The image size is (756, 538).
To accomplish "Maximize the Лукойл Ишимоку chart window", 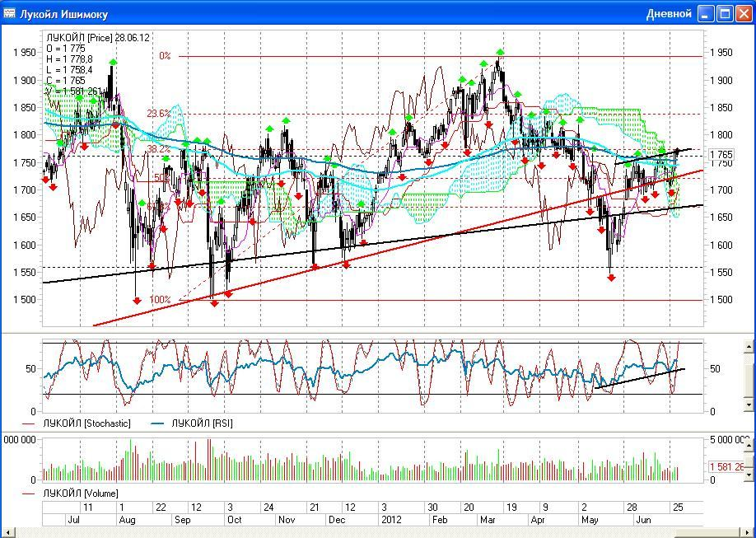I will coord(726,13).
